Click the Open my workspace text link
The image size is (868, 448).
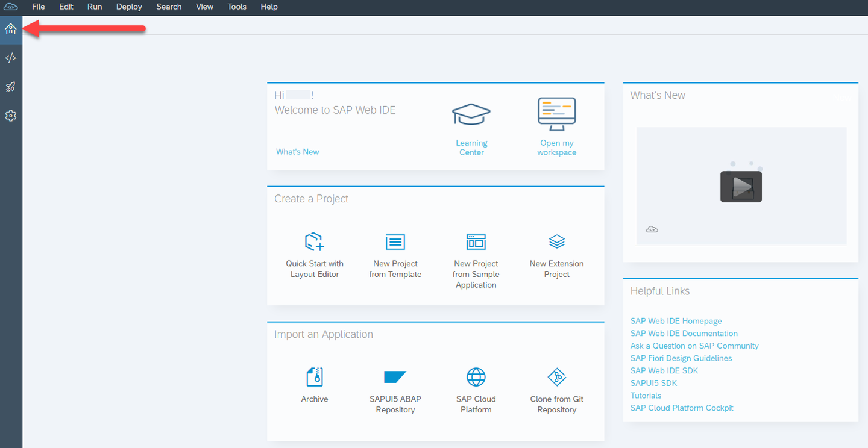557,148
